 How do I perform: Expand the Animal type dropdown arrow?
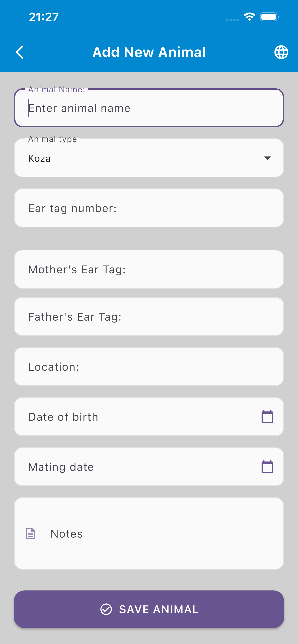[267, 158]
